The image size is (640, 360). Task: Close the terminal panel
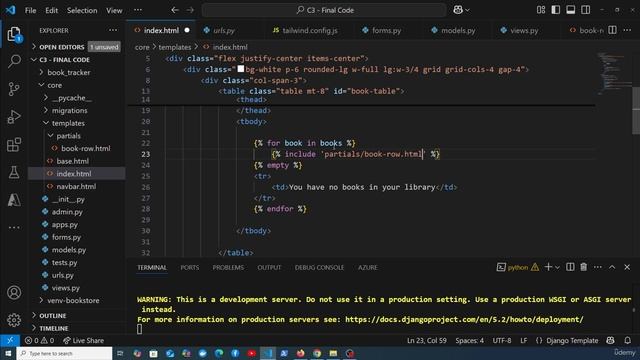coord(627,267)
